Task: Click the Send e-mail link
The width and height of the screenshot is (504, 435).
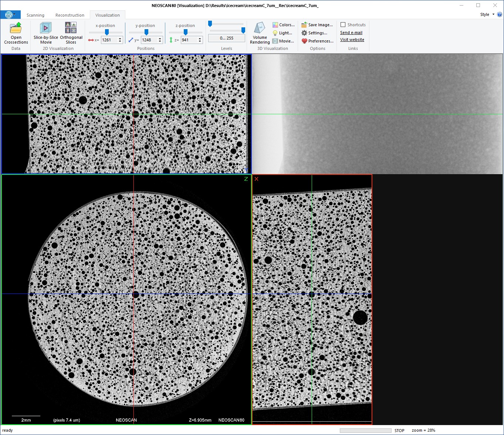Action: tap(351, 33)
